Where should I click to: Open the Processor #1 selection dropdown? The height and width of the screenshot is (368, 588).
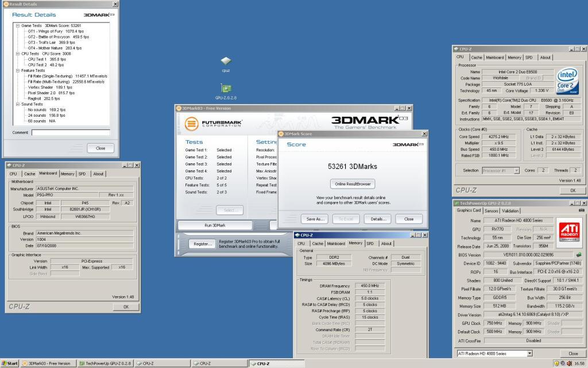pyautogui.click(x=516, y=170)
